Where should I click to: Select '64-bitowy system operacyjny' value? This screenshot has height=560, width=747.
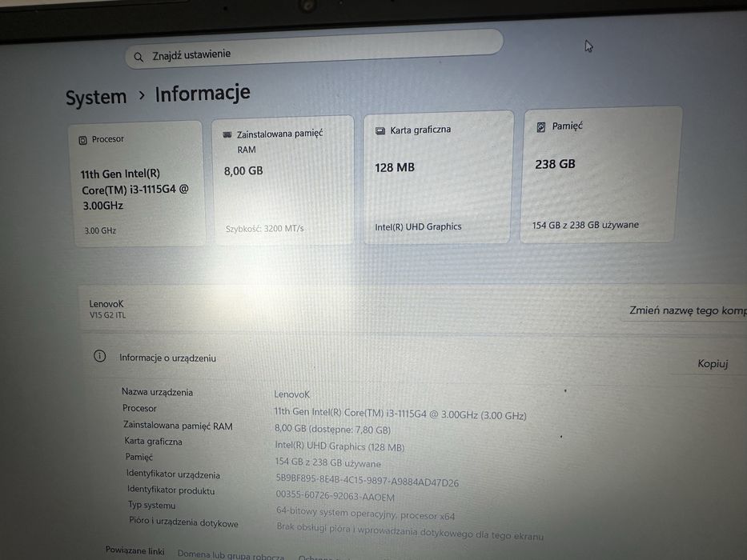(x=365, y=514)
